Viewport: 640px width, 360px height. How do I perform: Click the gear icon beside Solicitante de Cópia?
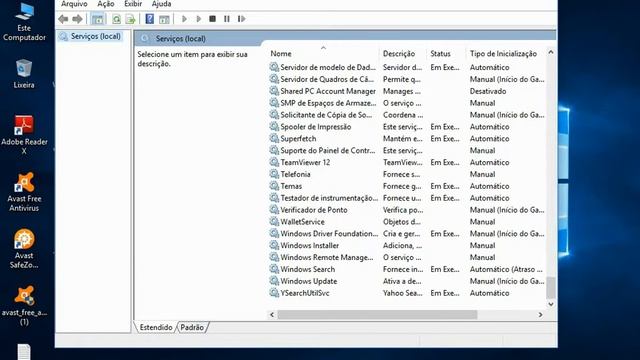(274, 115)
